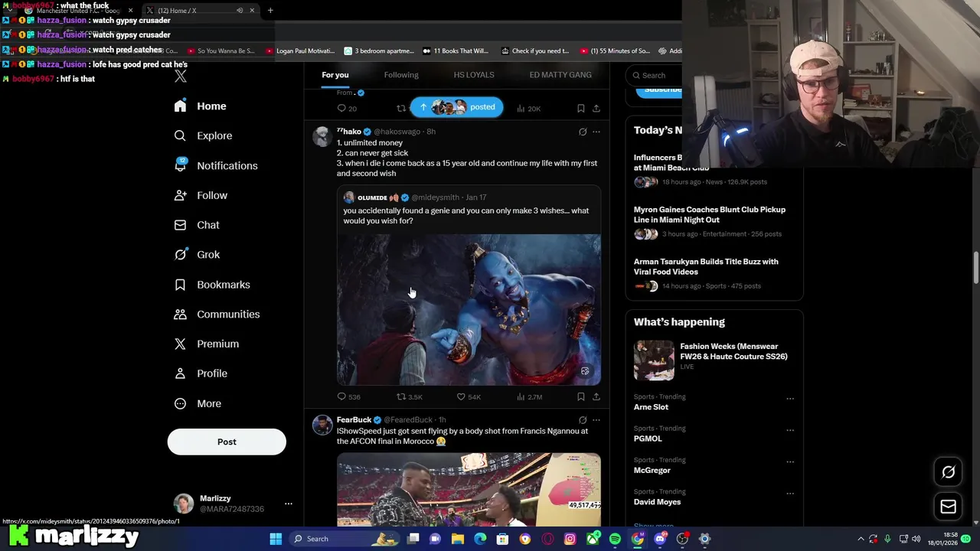The image size is (980, 551).
Task: Open Marlizzy account options menu
Action: [x=288, y=504]
